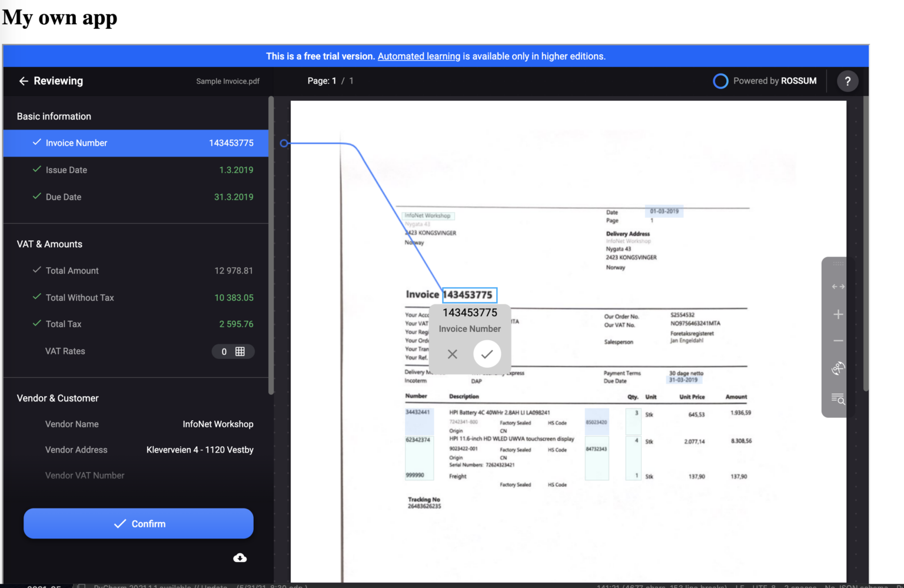Select the Invoice Number field
The image size is (904, 588).
(x=77, y=142)
